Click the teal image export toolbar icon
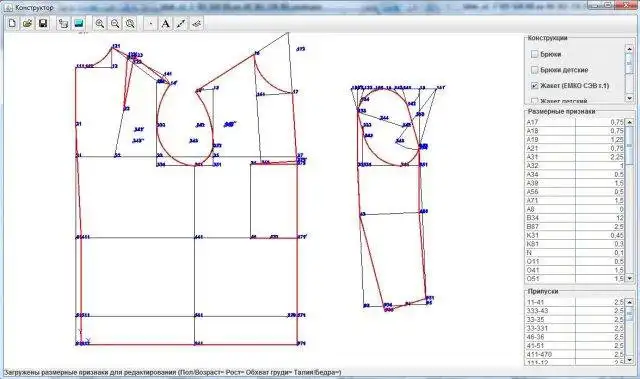Image resolution: width=640 pixels, height=379 pixels. (79, 23)
